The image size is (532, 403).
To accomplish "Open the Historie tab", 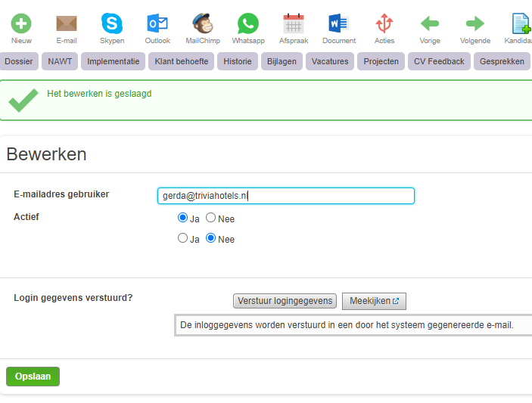I will (x=238, y=61).
